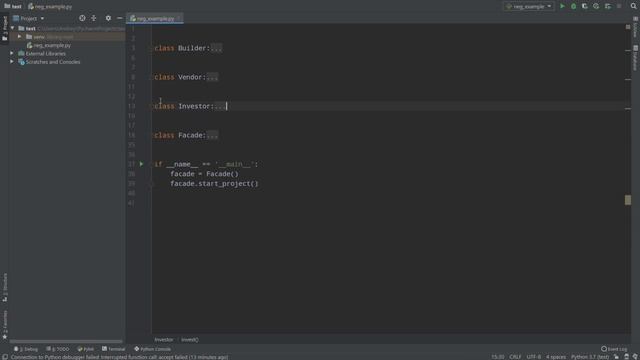Run the neg_example configuration with green play

[562, 6]
